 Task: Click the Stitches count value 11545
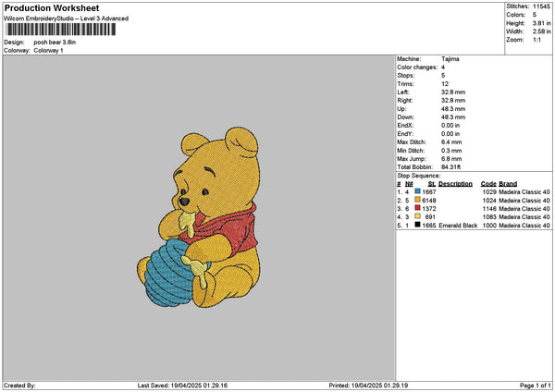pos(541,6)
